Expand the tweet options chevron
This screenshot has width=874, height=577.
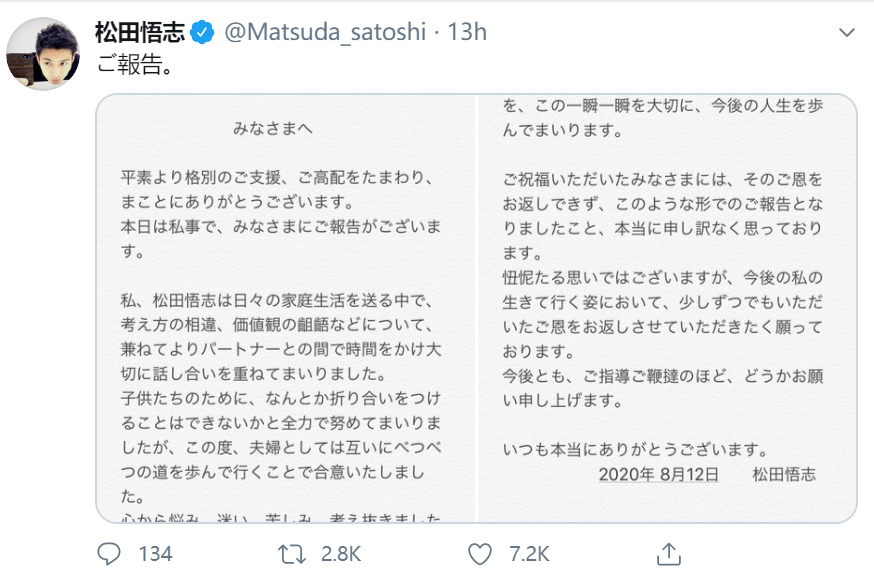pyautogui.click(x=847, y=32)
